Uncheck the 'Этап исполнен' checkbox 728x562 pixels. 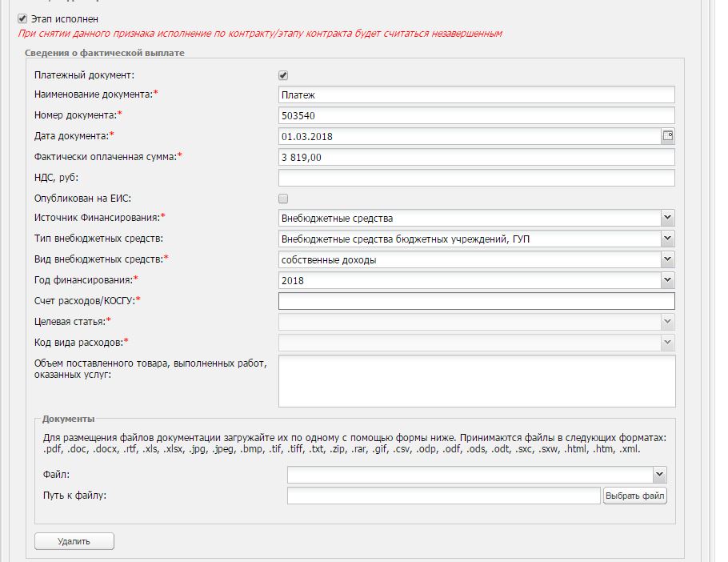tap(22, 18)
